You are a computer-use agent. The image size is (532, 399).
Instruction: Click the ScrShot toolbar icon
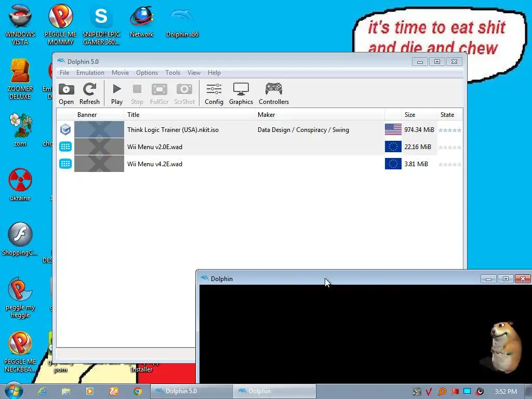(x=184, y=94)
